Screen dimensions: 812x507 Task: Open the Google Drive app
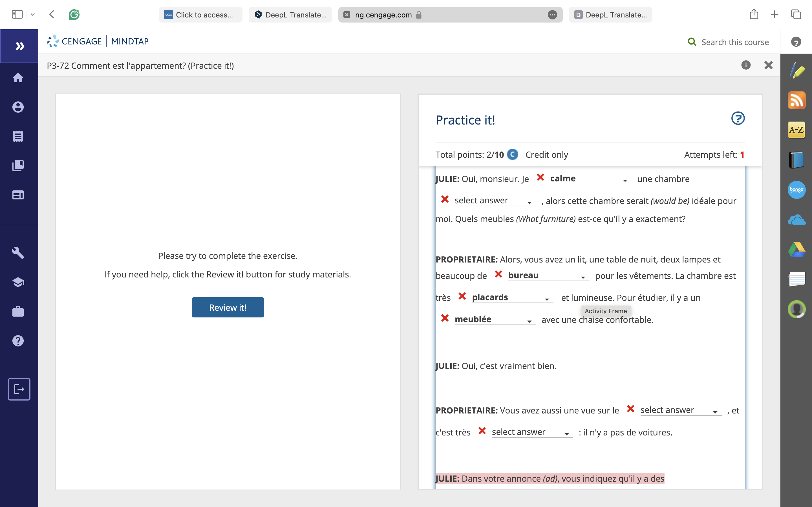coord(796,250)
